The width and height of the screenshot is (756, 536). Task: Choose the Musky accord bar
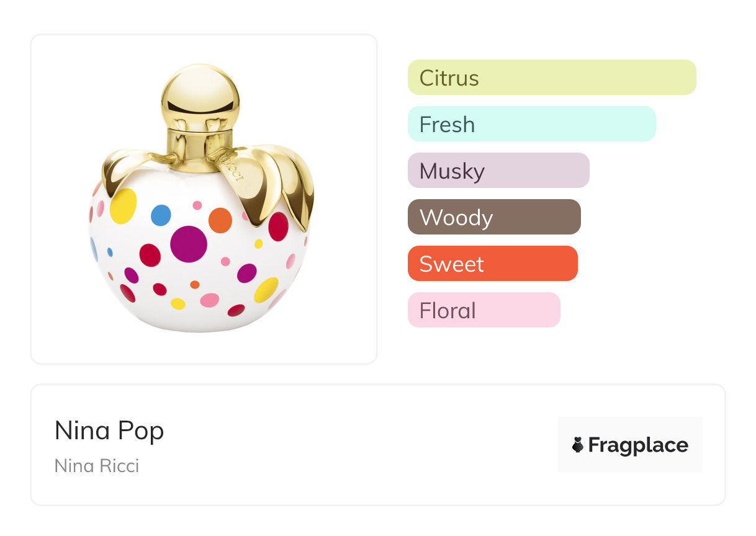(x=498, y=171)
